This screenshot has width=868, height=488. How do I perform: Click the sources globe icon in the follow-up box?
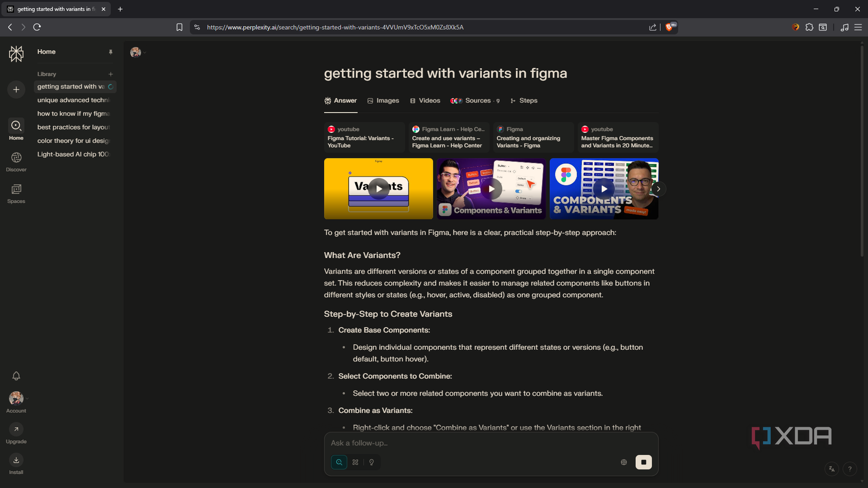(x=624, y=462)
